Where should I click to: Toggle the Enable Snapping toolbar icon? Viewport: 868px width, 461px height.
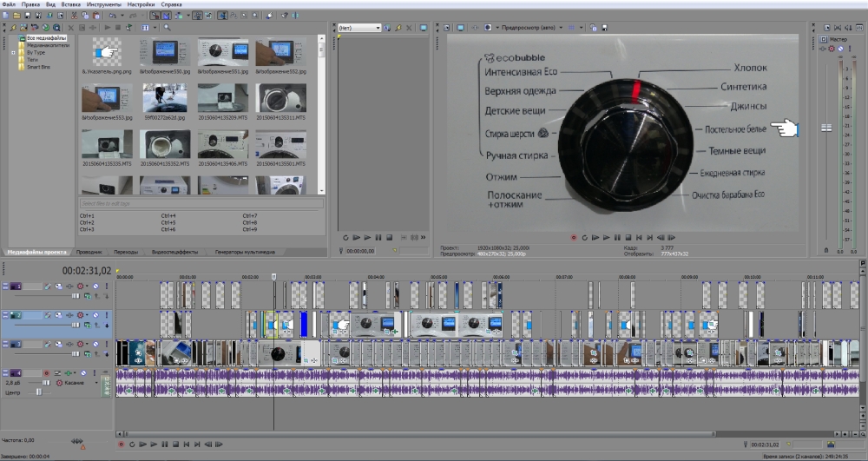155,16
